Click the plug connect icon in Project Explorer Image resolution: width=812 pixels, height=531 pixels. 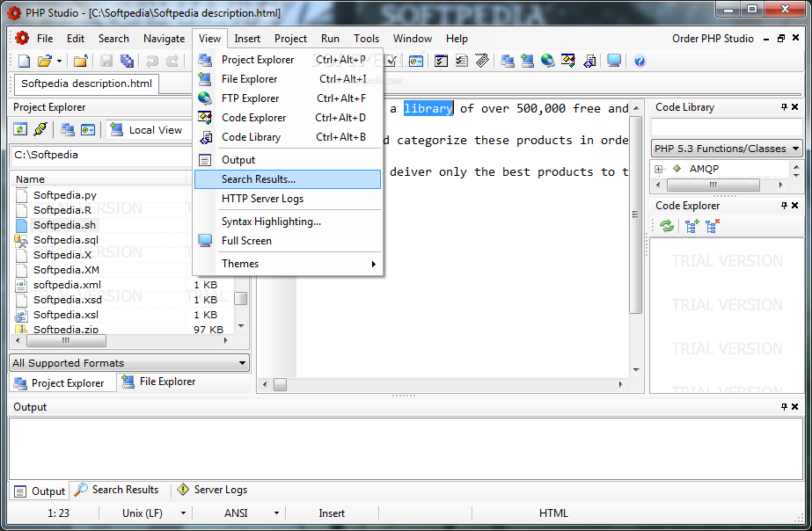click(40, 129)
